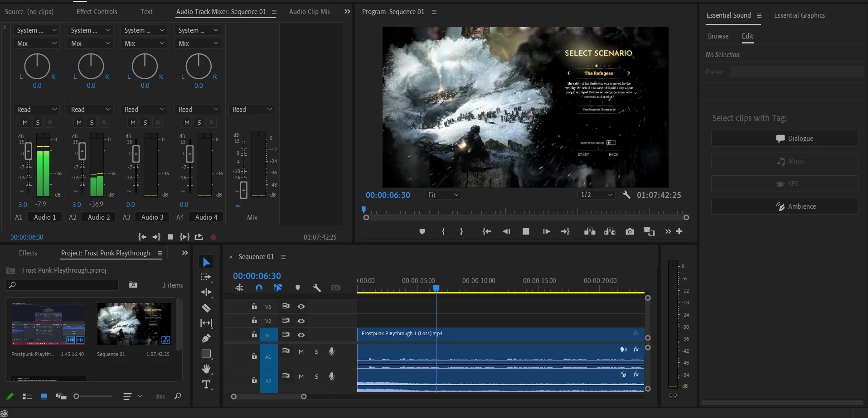Open timeline display settings wrench

317,288
